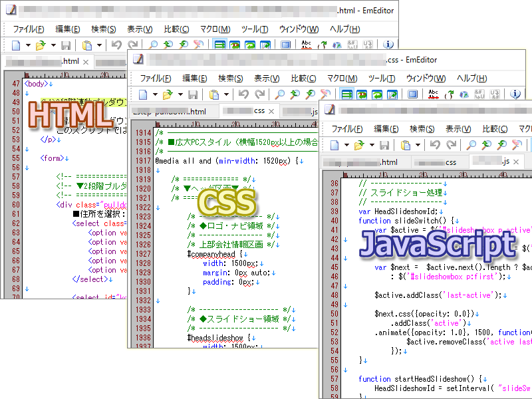Expand Open dropdown arrow in JavaScript window
Viewport: 532px width, 399px height.
(x=372, y=145)
